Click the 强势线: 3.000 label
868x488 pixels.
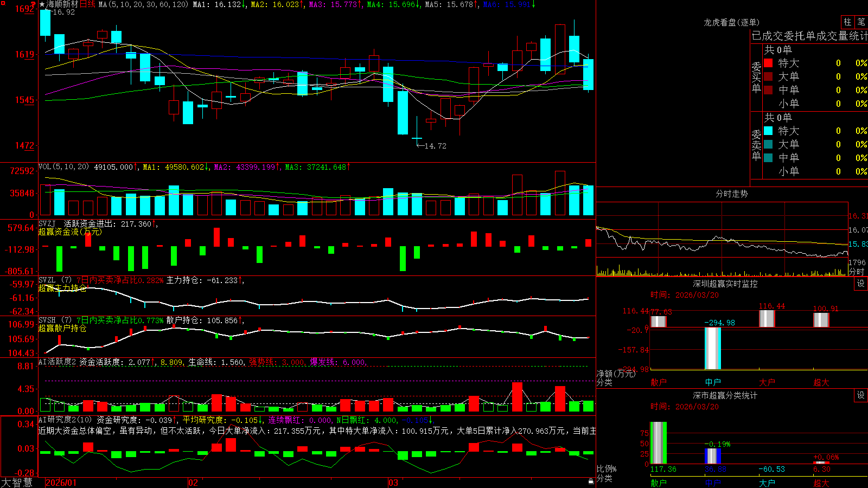point(277,362)
